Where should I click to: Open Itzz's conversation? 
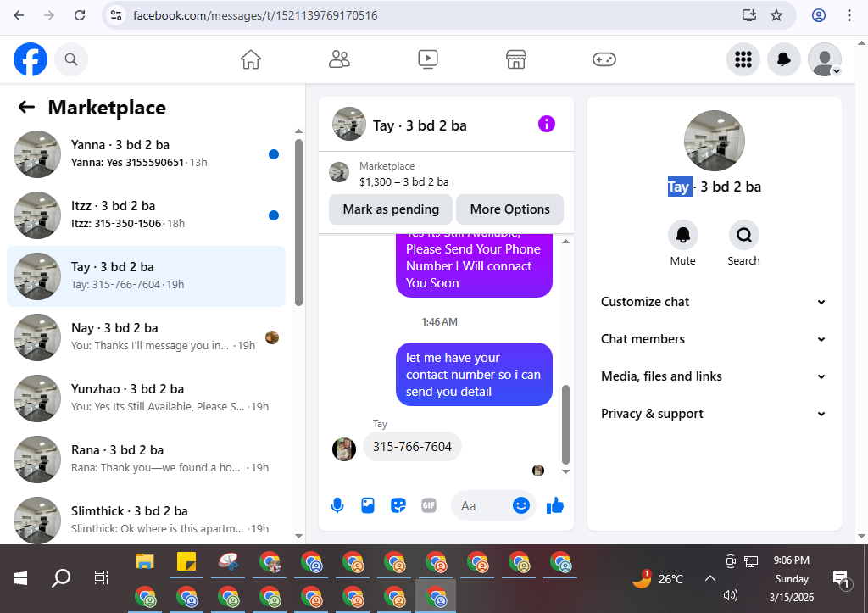pyautogui.click(x=146, y=215)
